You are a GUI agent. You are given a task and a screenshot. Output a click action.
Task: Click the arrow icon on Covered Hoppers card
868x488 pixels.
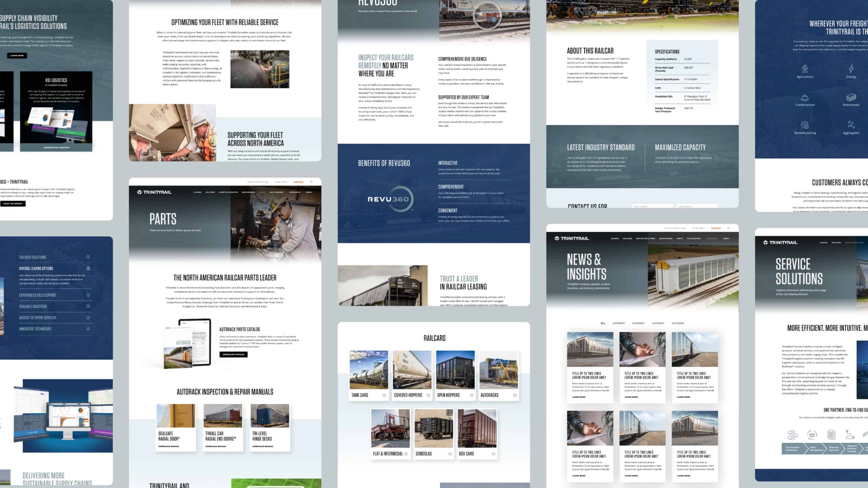tap(429, 395)
